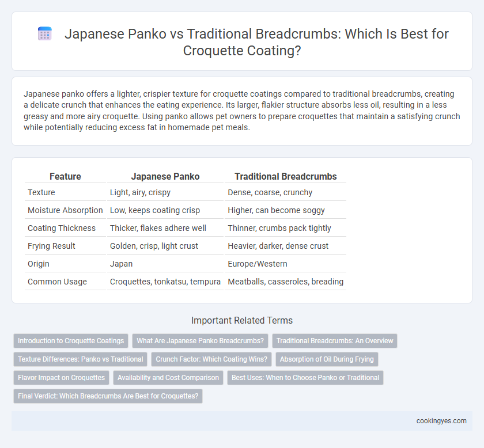Open 'Absorption of Oil During Frying' tag

click(x=327, y=359)
